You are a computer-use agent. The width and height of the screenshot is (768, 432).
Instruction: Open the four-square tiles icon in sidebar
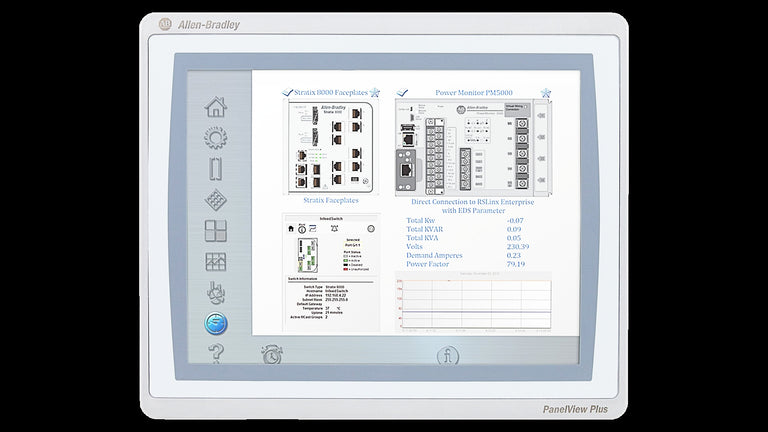[x=216, y=231]
